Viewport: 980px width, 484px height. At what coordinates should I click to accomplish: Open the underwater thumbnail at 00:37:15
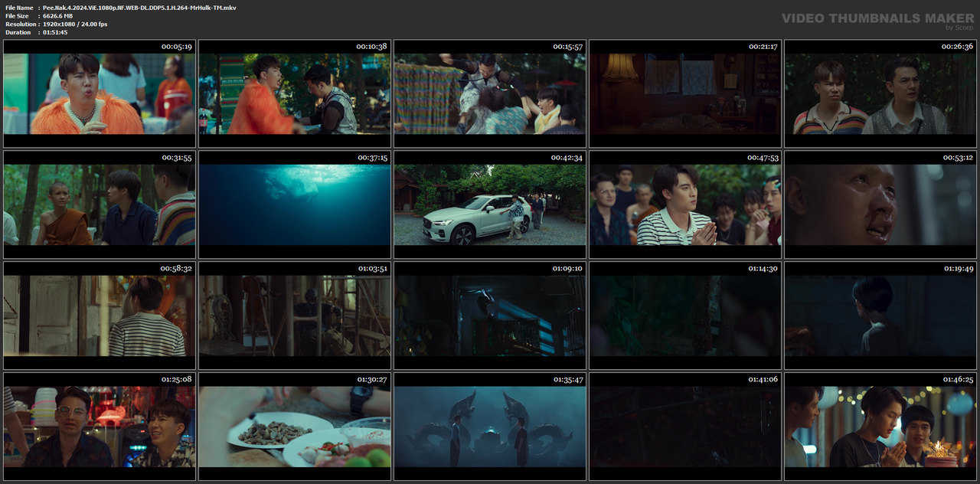[x=295, y=204]
